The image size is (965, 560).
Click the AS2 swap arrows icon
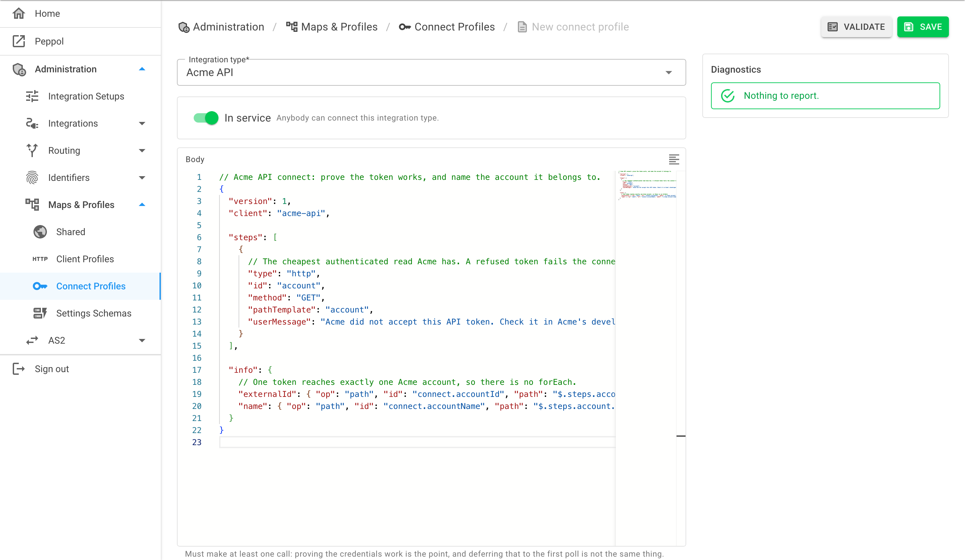pyautogui.click(x=32, y=340)
